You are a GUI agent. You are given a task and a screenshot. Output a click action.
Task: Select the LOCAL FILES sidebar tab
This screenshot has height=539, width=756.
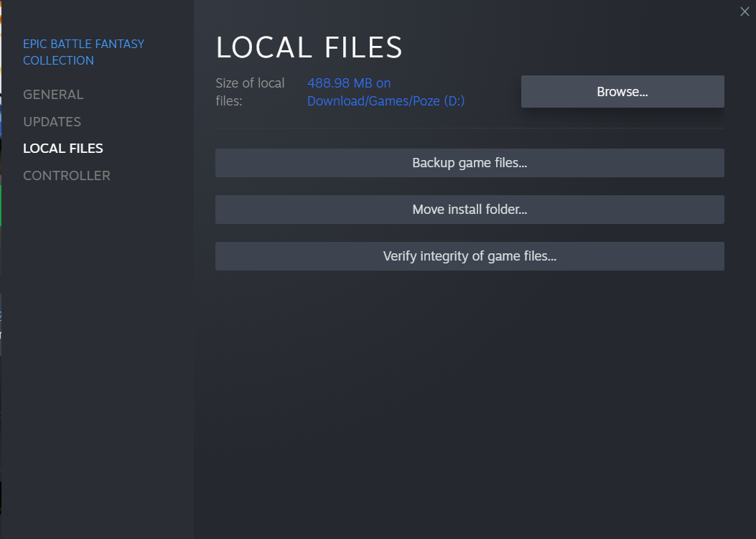point(63,149)
